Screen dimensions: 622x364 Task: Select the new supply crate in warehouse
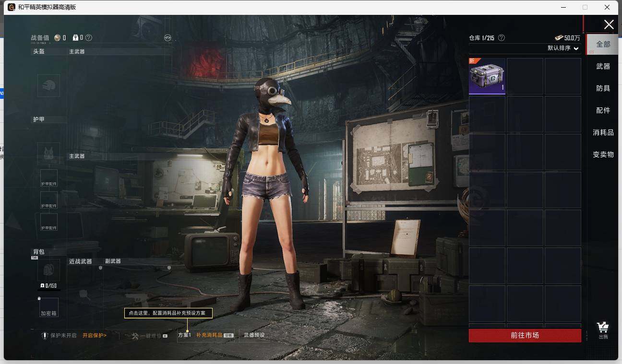point(487,76)
